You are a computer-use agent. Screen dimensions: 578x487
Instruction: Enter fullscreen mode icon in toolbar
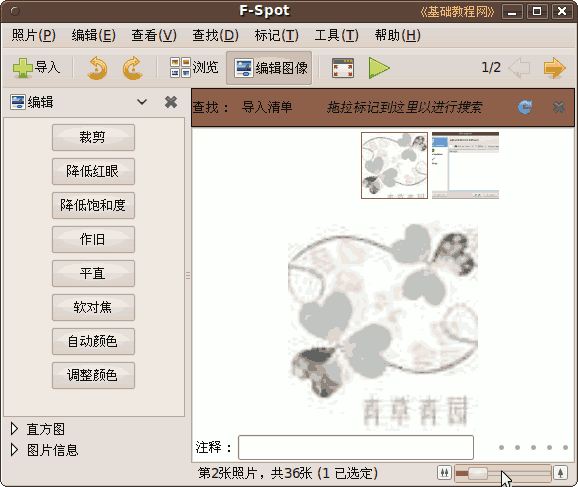(x=343, y=68)
